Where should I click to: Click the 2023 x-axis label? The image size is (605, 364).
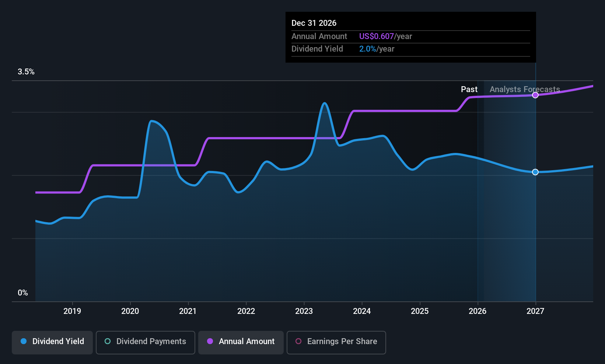pyautogui.click(x=304, y=311)
